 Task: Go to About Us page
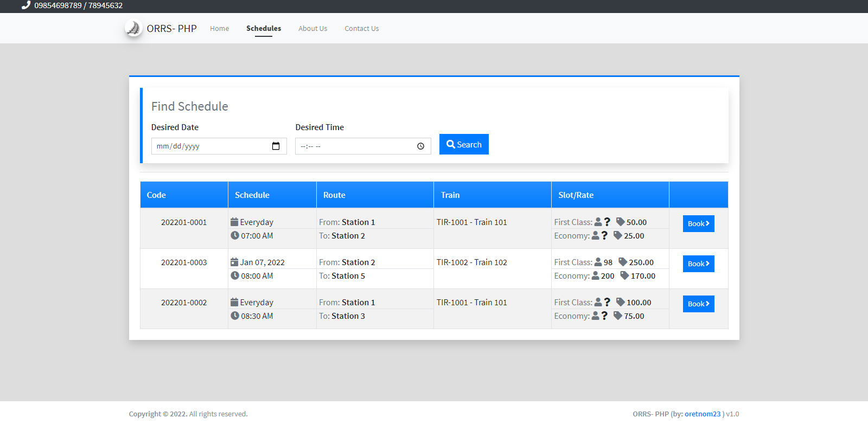[313, 28]
